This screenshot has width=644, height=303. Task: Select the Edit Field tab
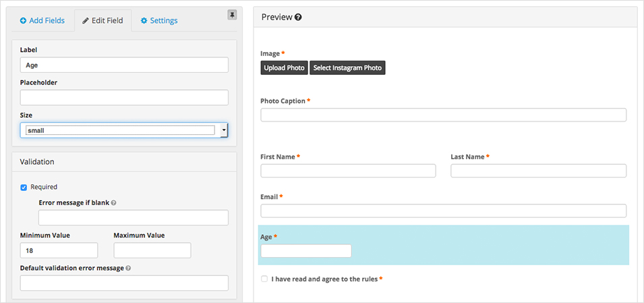click(103, 20)
